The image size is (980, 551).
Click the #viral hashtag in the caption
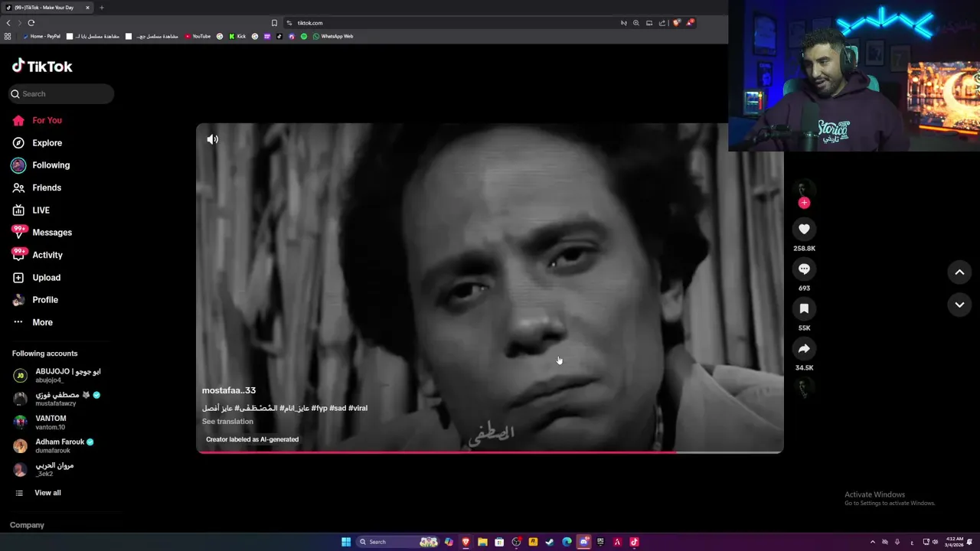358,408
